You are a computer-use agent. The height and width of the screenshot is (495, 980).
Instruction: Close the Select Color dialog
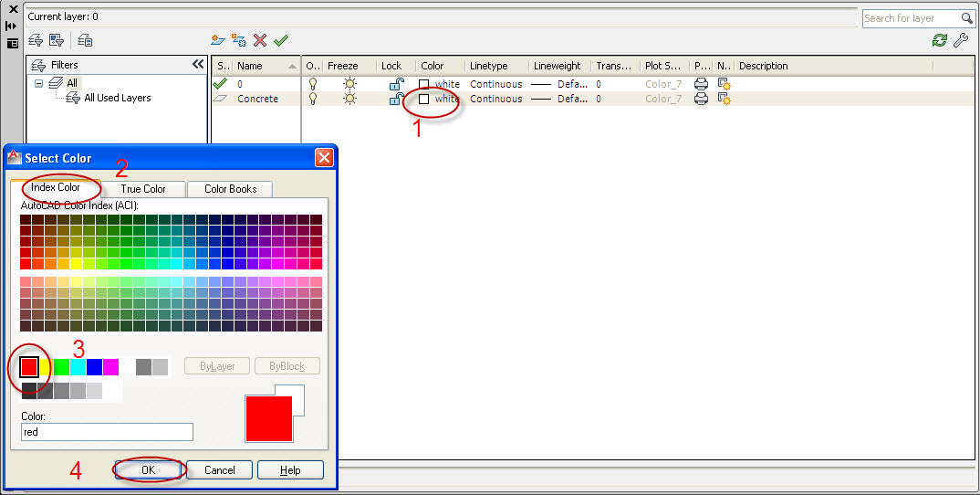324,158
